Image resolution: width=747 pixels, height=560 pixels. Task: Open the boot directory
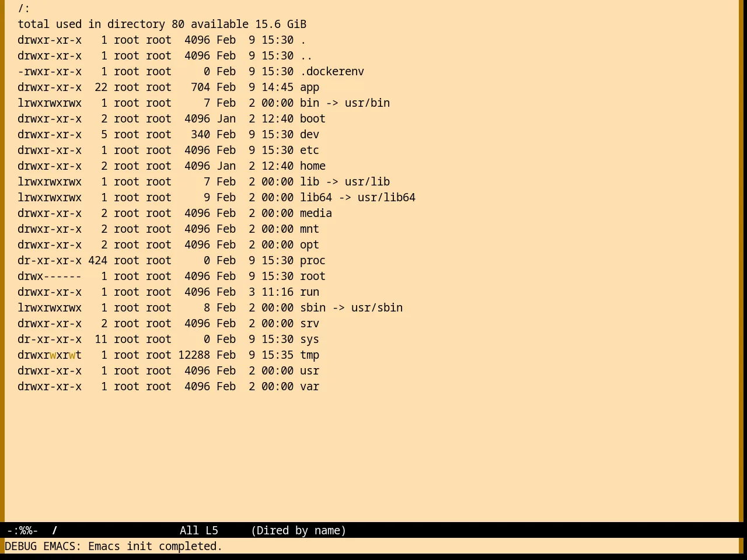[x=313, y=118]
